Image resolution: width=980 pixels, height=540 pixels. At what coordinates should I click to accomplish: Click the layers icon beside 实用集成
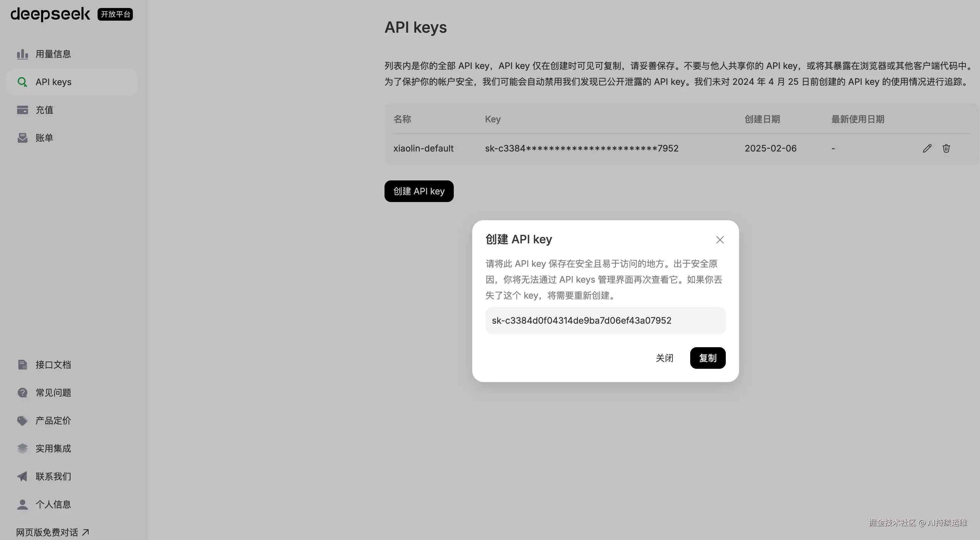click(x=23, y=448)
